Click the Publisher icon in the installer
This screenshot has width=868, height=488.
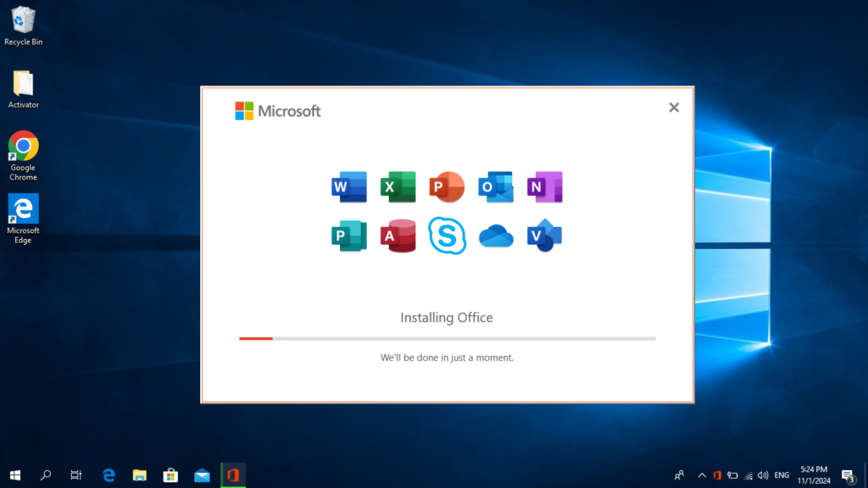point(349,236)
